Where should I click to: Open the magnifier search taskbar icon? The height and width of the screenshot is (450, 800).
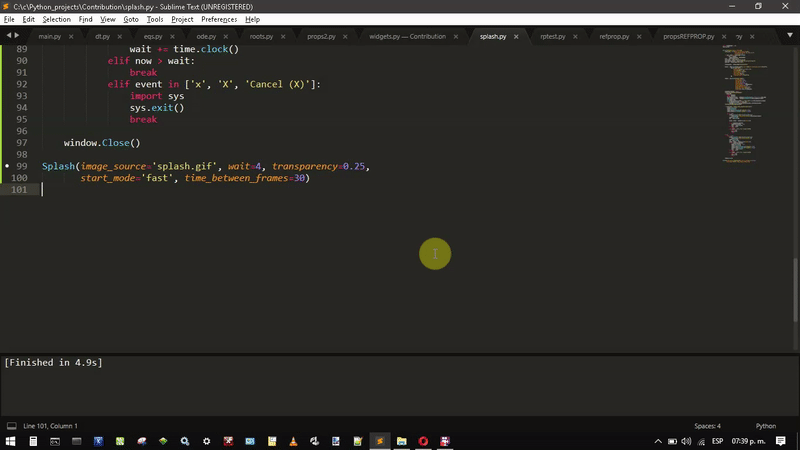[185, 441]
